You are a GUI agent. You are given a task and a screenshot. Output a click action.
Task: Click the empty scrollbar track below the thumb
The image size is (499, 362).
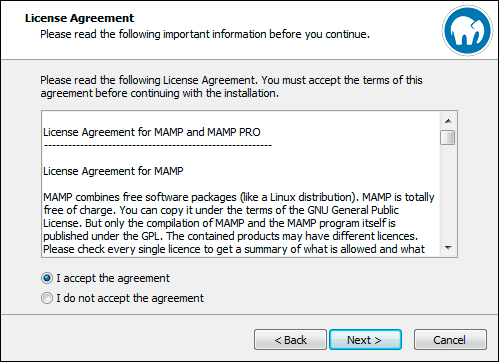[x=448, y=192]
